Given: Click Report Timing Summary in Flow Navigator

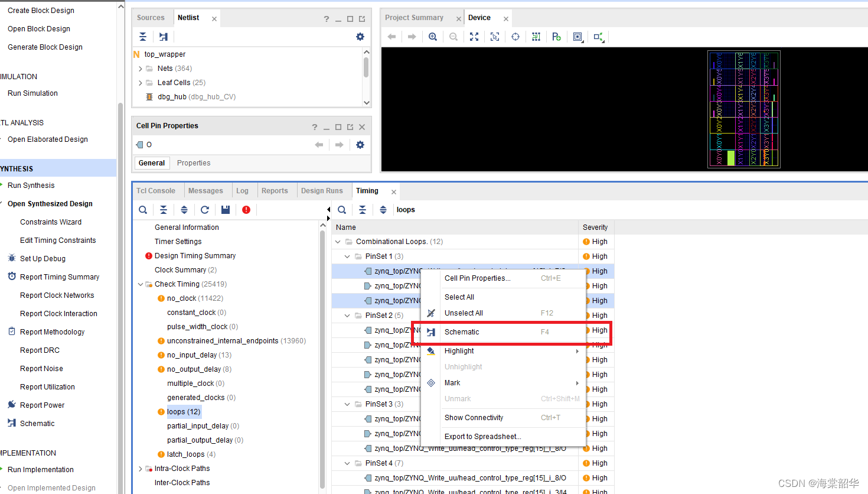Looking at the screenshot, I should (x=60, y=277).
